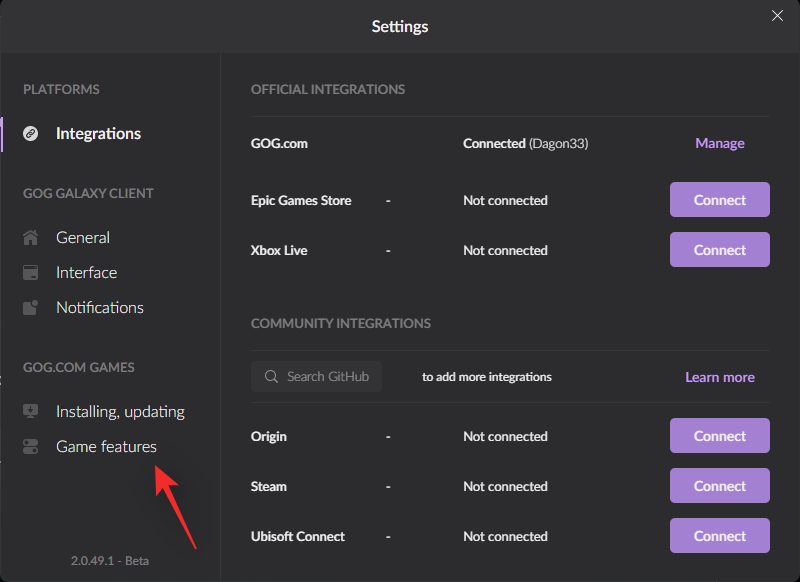Image resolution: width=800 pixels, height=582 pixels.
Task: Click the home icon next to General
Action: pos(31,238)
